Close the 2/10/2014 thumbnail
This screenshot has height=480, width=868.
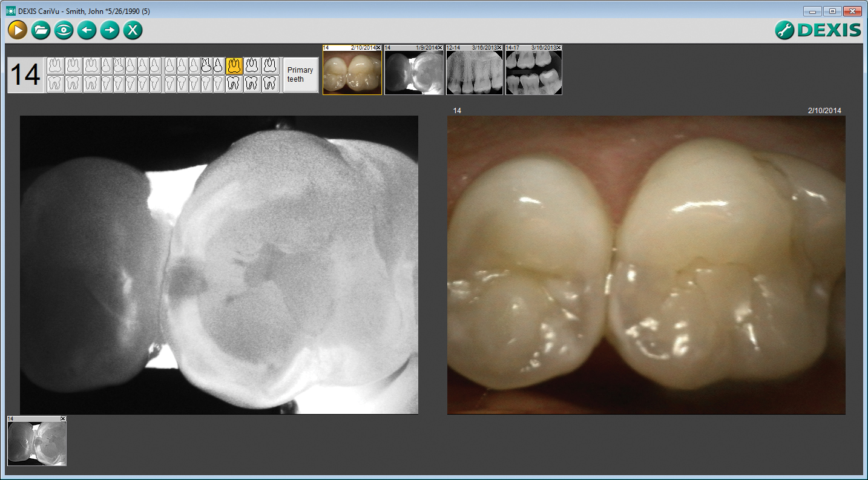coord(378,47)
